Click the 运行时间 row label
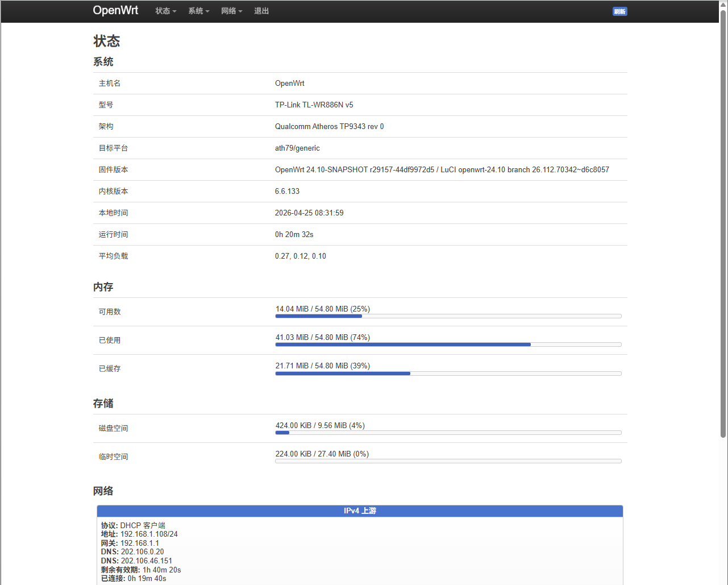 click(x=113, y=234)
